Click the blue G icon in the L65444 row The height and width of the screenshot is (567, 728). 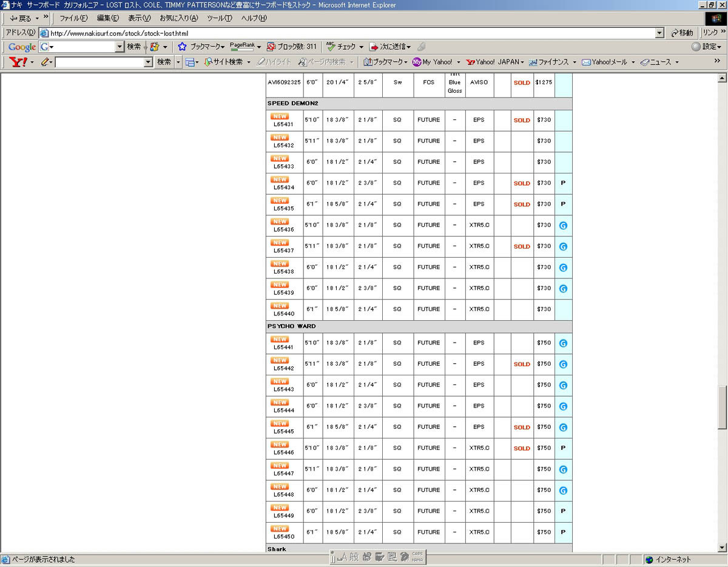click(563, 406)
